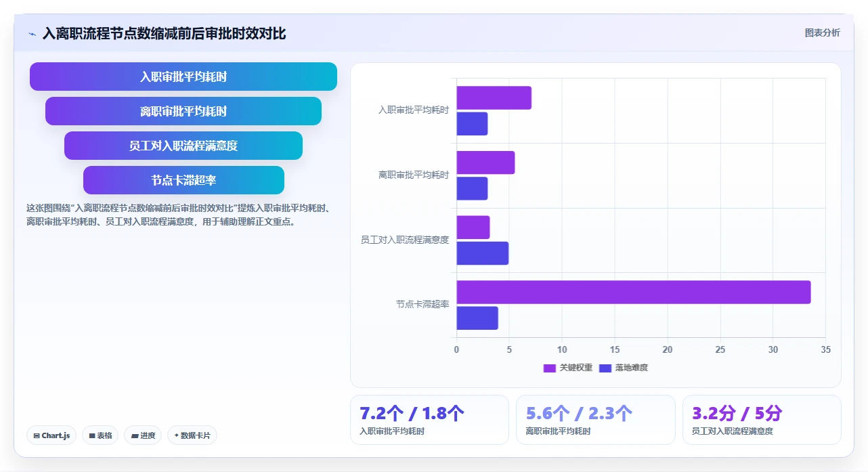Click the 表格 tag chip
This screenshot has width=868, height=472.
coord(100,435)
